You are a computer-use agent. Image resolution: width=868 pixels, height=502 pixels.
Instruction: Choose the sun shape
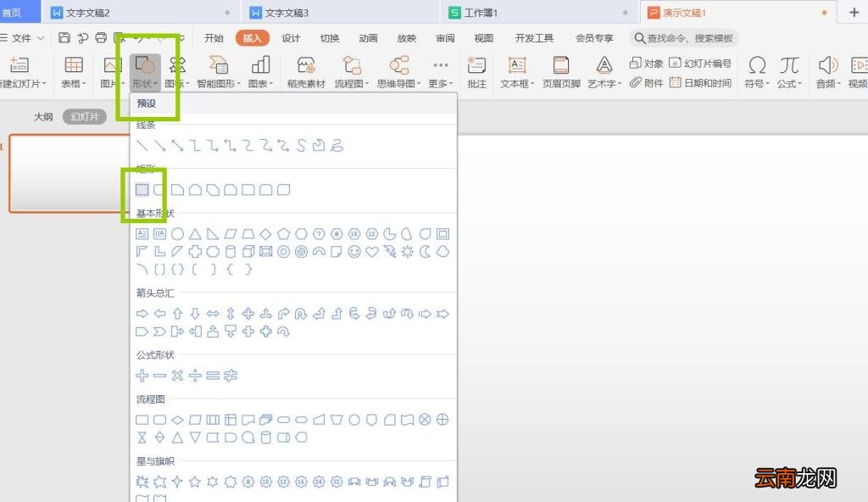[408, 252]
